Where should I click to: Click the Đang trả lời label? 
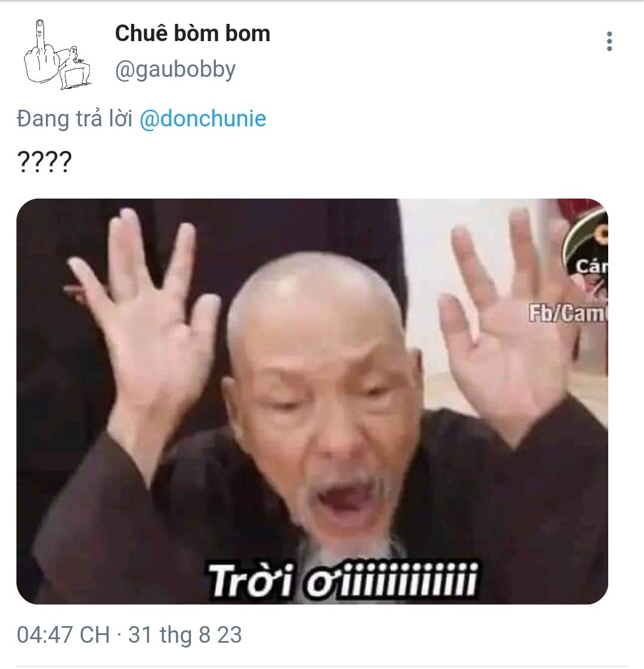(x=75, y=118)
